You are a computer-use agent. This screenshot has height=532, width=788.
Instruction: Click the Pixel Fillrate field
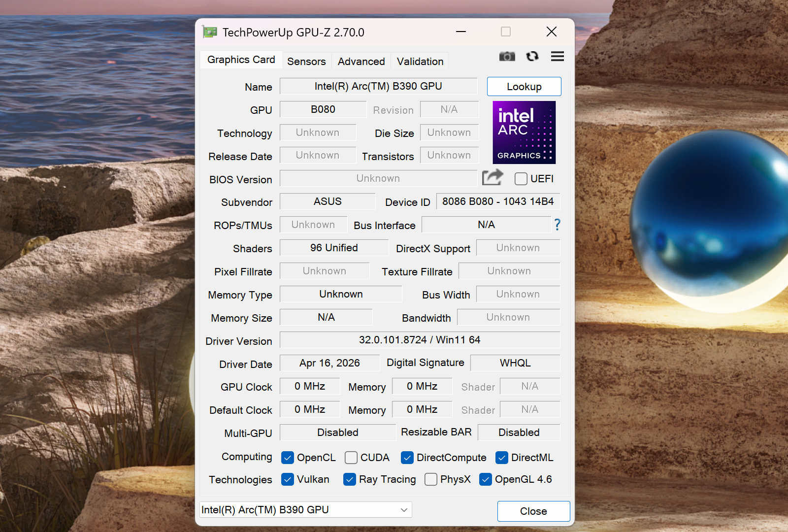[x=325, y=271]
